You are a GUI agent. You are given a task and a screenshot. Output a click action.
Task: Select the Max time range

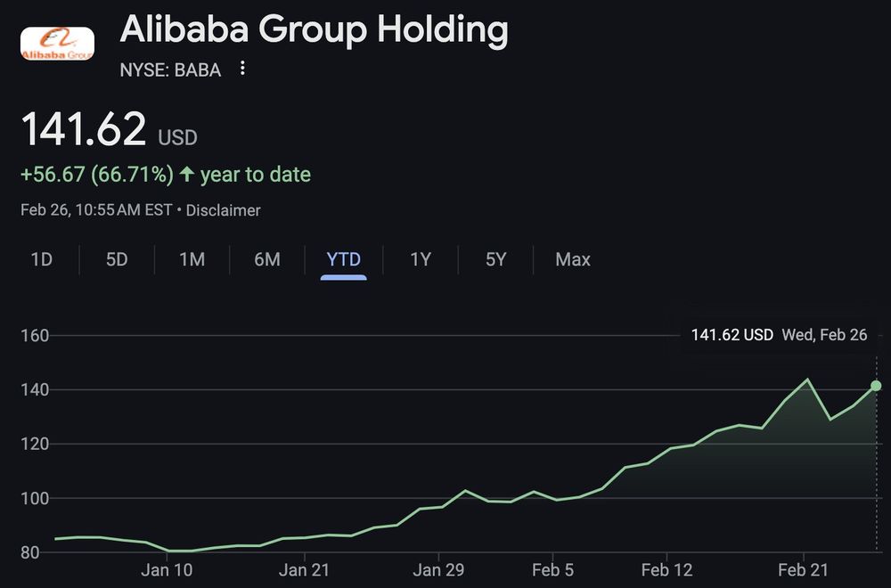pyautogui.click(x=573, y=260)
